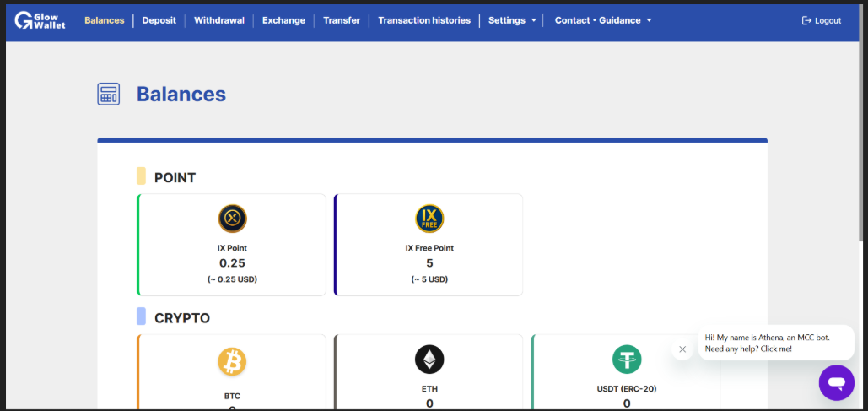
Task: Click the IX Free Point balance of 5
Action: tap(429, 263)
